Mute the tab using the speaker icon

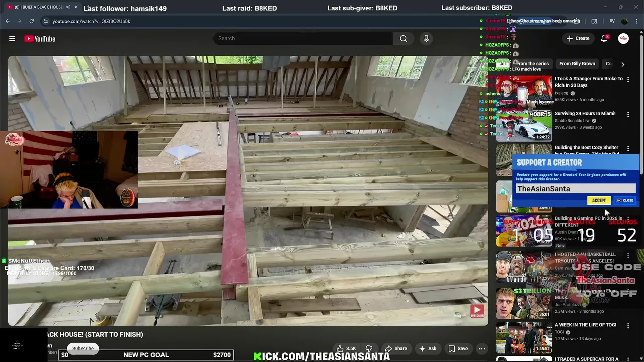tap(68, 7)
